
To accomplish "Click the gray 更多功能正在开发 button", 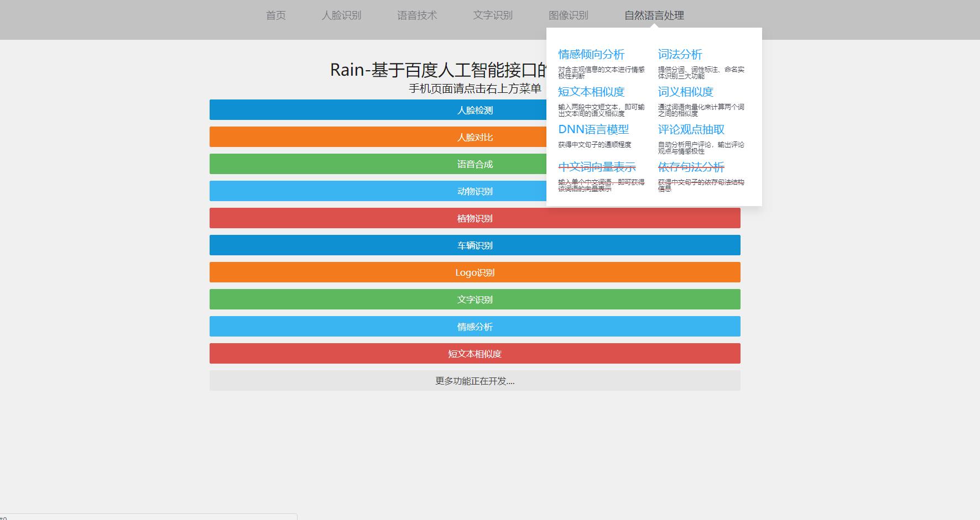I will click(475, 381).
